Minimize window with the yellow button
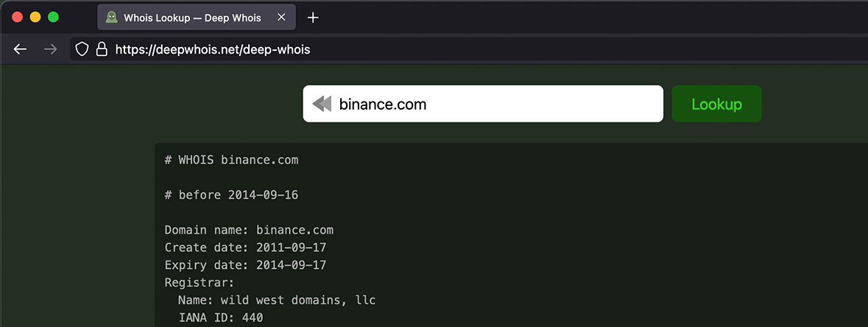 [35, 17]
